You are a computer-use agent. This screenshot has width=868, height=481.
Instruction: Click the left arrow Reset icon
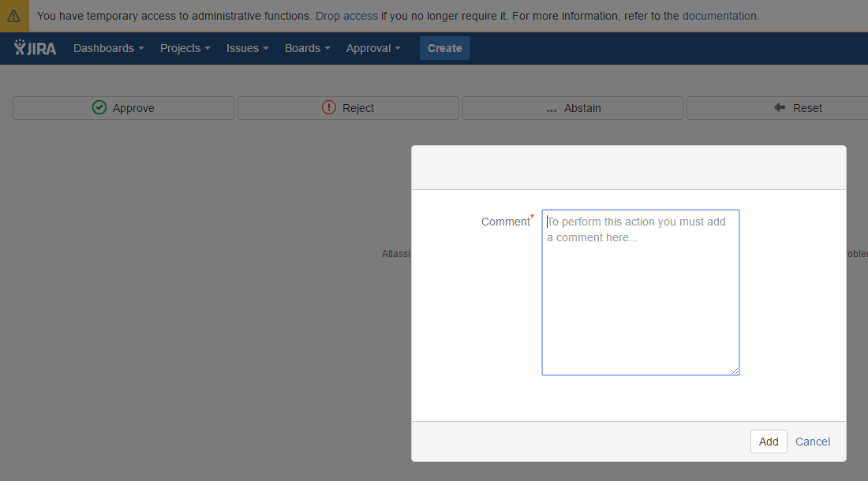[x=780, y=108]
